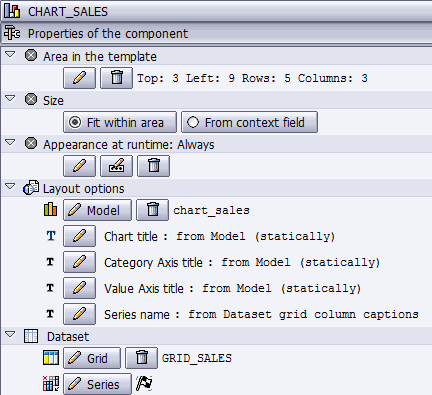The image size is (432, 395).
Task: Delete the chart_sales model with trash icon
Action: (x=152, y=210)
